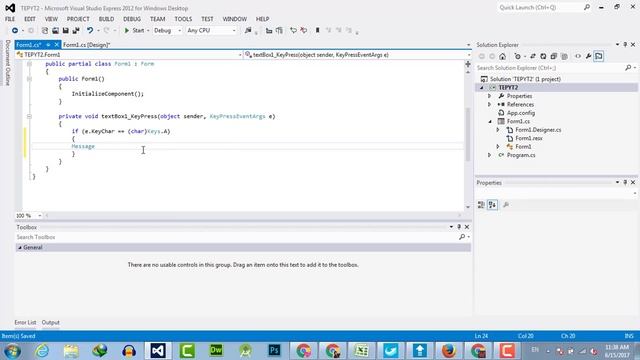The height and width of the screenshot is (360, 640).
Task: Collapse the General group in Toolbox
Action: 20,248
